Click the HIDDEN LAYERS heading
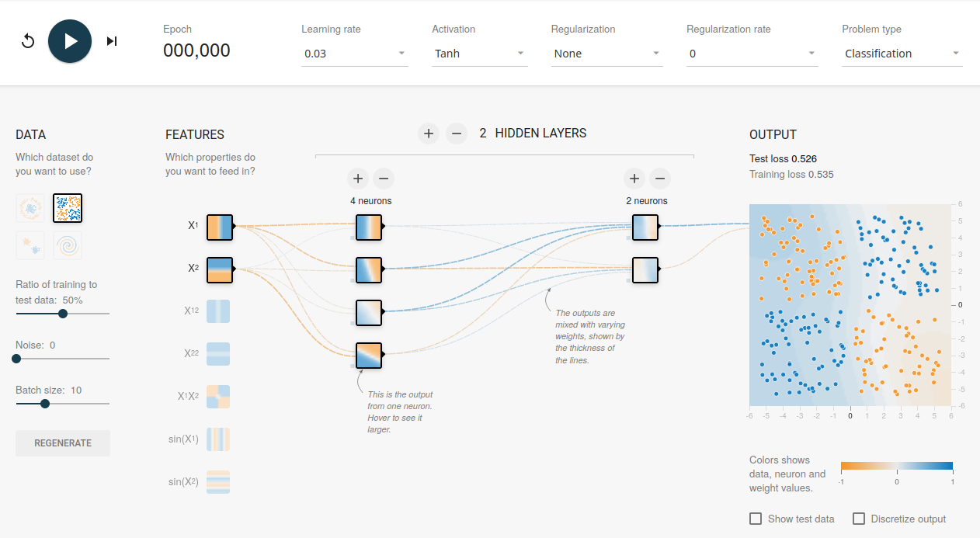Image resolution: width=980 pixels, height=538 pixels. click(x=540, y=133)
